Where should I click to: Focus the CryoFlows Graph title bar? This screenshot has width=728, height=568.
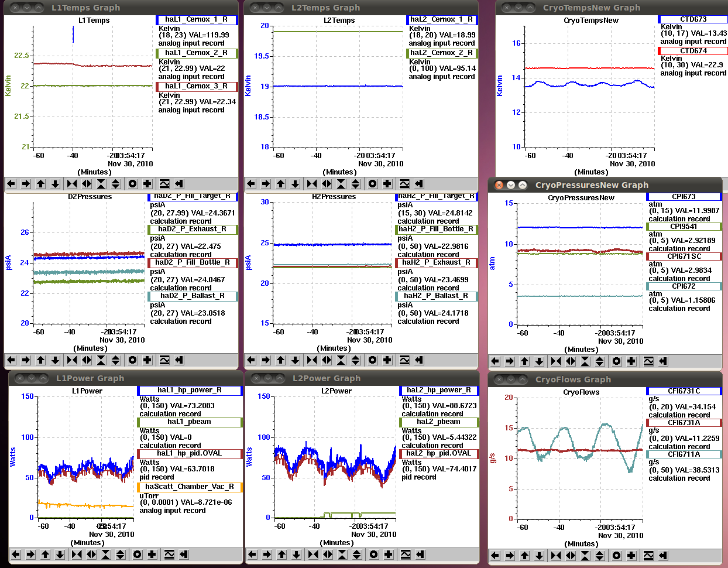click(x=605, y=379)
